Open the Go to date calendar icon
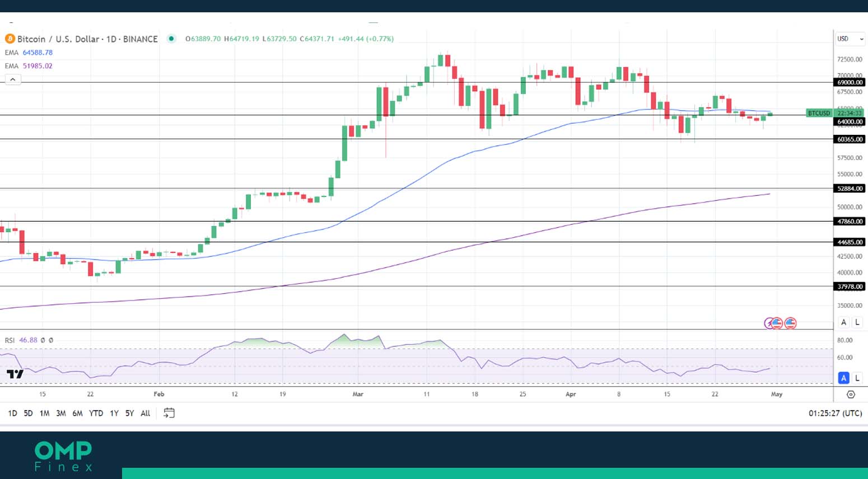 [x=169, y=413]
